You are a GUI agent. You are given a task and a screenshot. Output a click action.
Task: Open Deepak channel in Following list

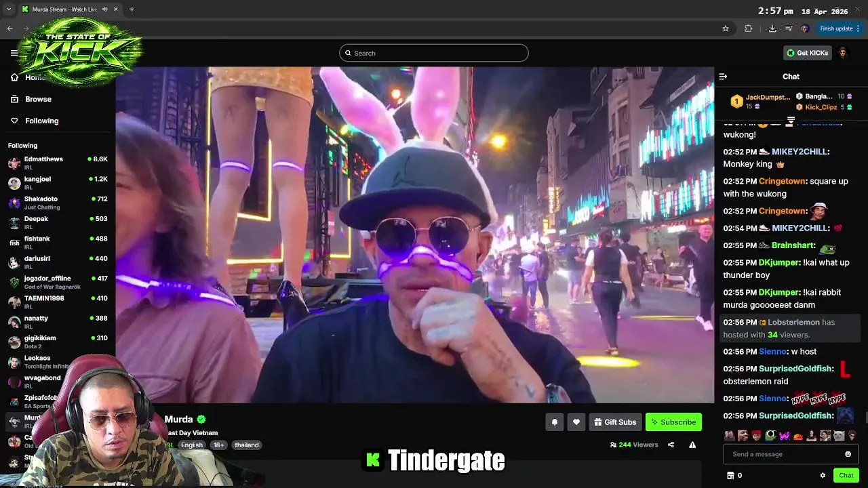(58, 222)
